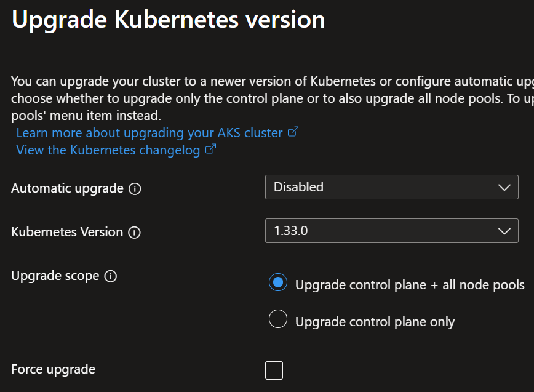Click the 'Automatic upgrade' field label
The height and width of the screenshot is (392, 534).
point(68,188)
